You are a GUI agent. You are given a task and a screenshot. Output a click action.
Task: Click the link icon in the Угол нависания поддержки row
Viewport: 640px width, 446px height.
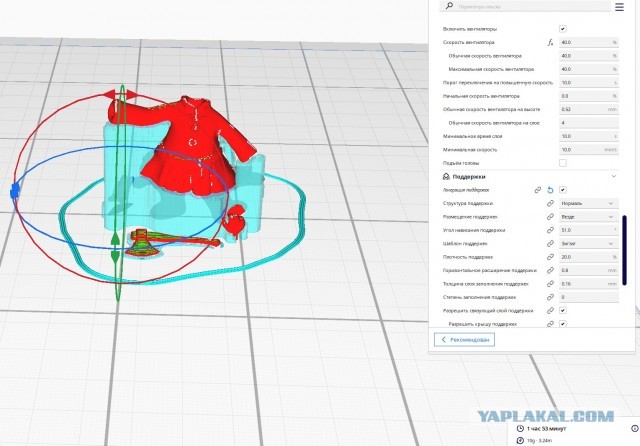pos(550,230)
